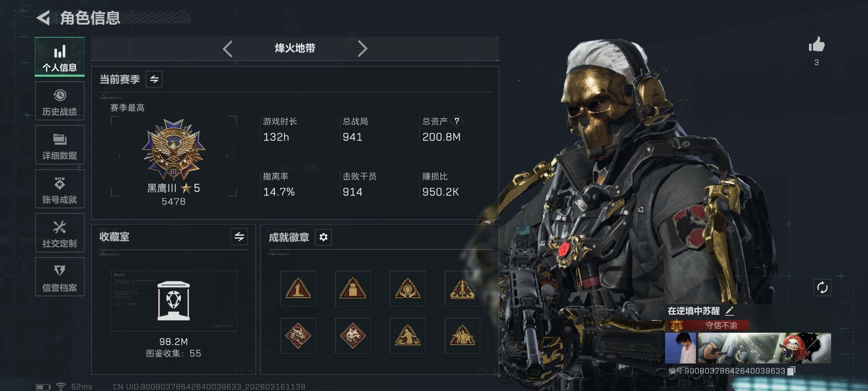Select the dragon head diamond badge
This screenshot has height=391, width=868.
(298, 336)
